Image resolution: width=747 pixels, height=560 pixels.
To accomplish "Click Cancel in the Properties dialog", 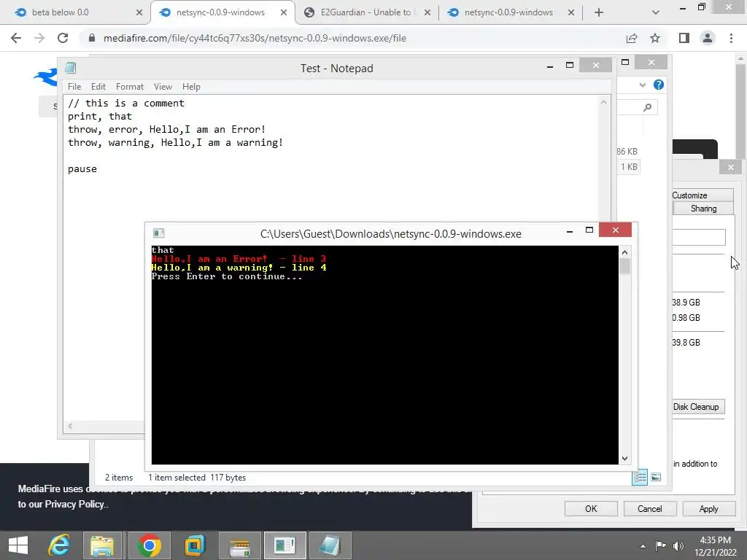I will tap(650, 508).
